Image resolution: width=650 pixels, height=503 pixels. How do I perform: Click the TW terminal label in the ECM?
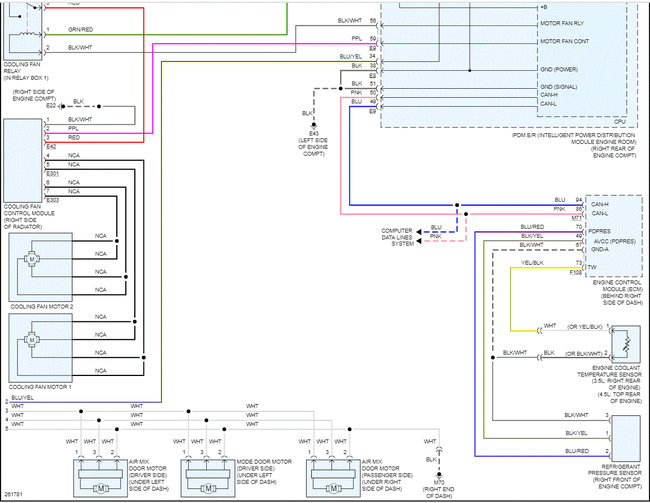point(592,267)
